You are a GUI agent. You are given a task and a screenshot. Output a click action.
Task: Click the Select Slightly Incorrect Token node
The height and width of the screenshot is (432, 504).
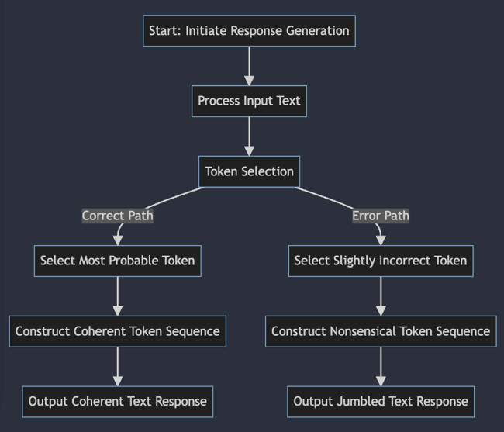[x=381, y=261]
